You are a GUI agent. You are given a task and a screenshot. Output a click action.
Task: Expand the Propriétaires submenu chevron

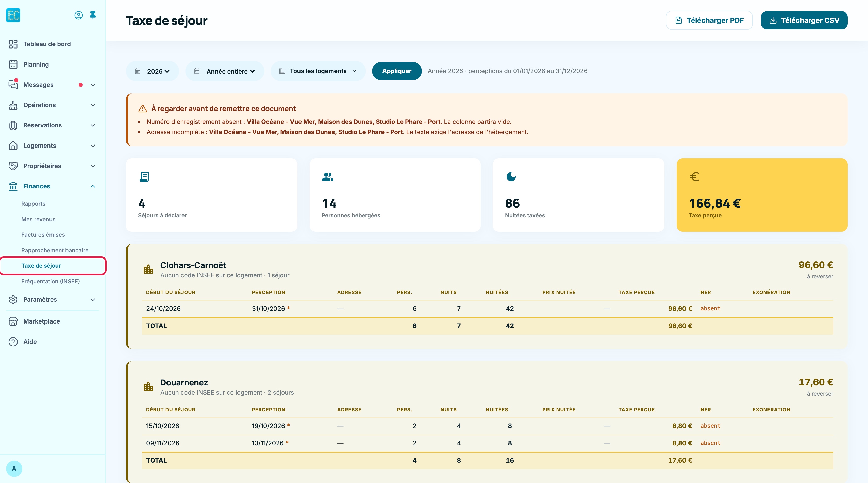(93, 166)
